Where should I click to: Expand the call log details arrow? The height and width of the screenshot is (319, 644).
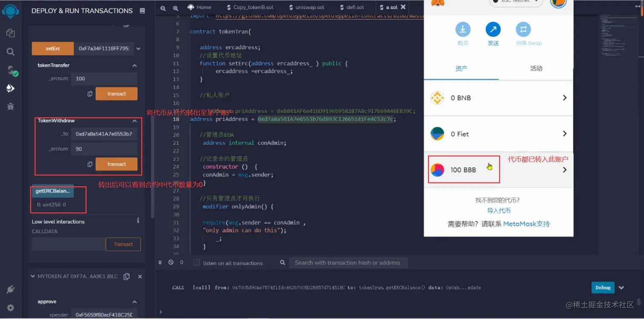click(621, 288)
